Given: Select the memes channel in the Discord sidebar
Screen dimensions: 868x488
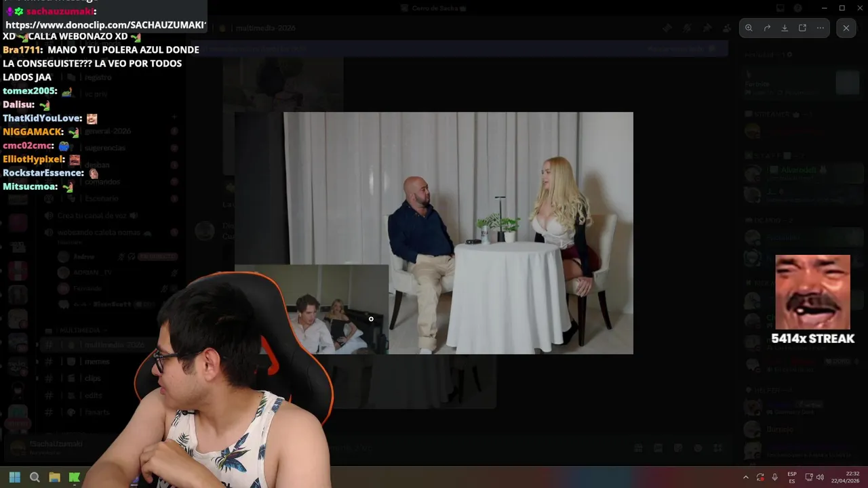Looking at the screenshot, I should coord(97,361).
